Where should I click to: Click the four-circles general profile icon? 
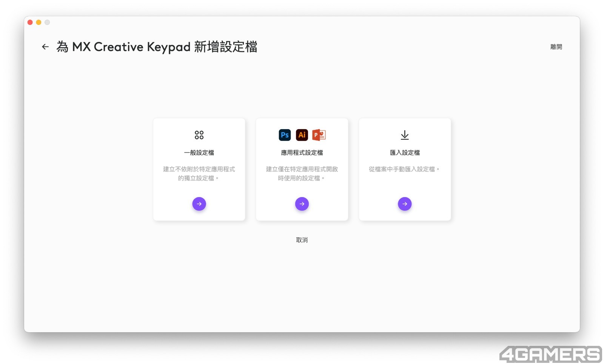tap(199, 135)
